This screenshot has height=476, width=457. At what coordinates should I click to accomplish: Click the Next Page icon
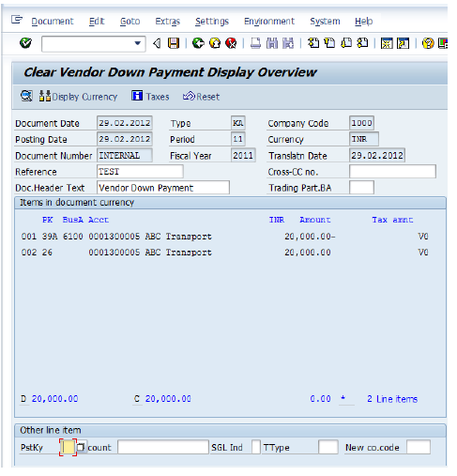coord(346,43)
